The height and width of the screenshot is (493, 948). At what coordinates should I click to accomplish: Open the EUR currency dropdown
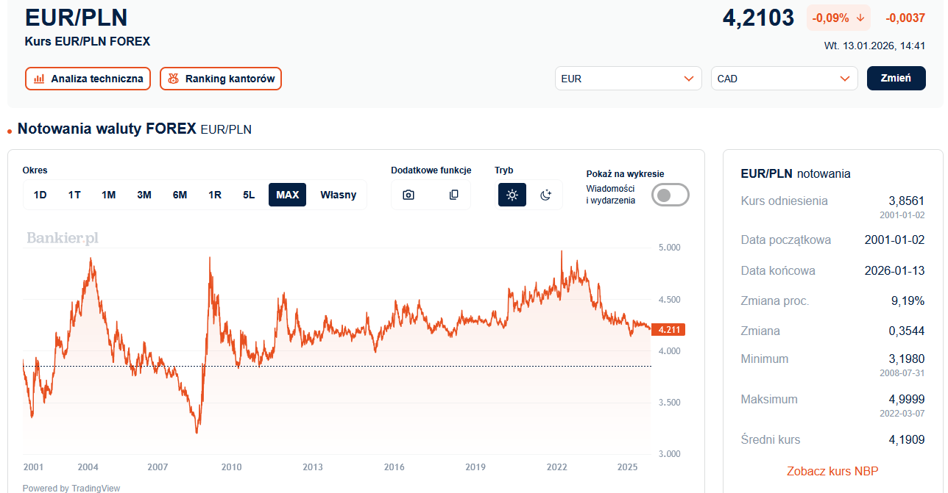coord(628,79)
